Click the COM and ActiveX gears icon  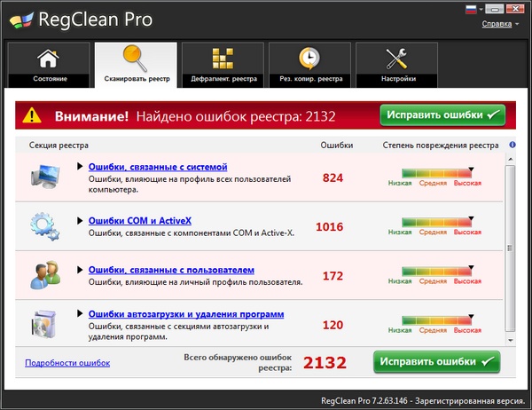pos(43,225)
